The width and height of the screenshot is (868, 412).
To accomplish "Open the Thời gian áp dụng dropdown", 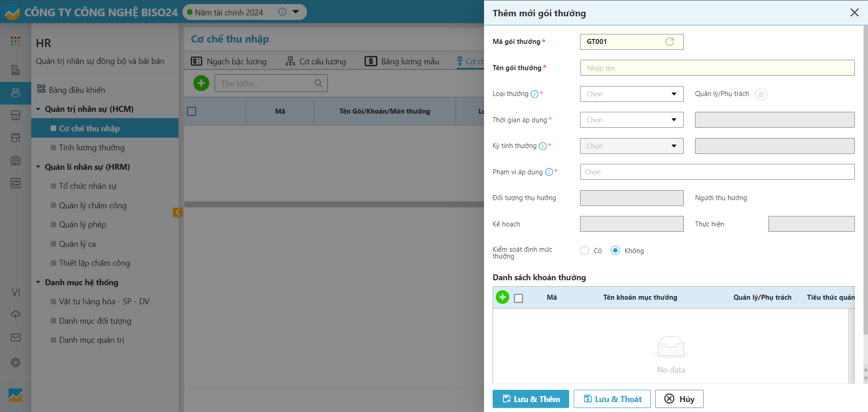I will 631,120.
